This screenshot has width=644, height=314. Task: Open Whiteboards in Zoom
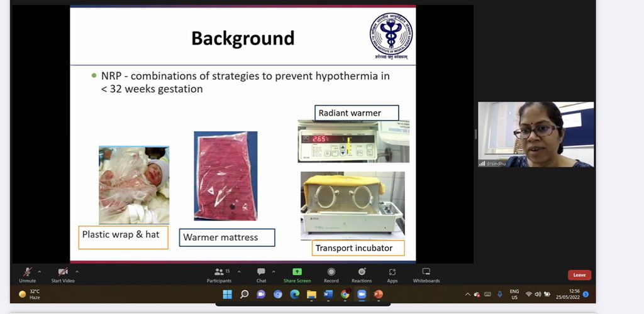coord(426,274)
